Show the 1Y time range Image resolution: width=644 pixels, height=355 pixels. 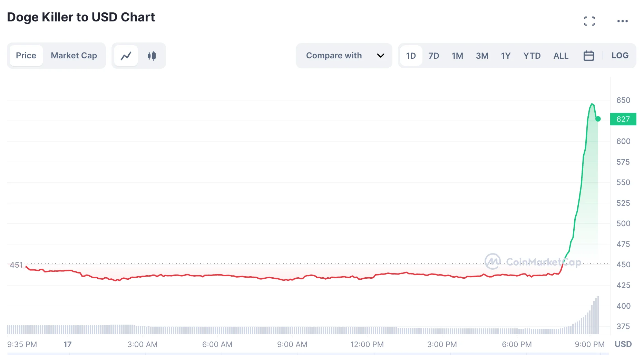[x=506, y=56]
